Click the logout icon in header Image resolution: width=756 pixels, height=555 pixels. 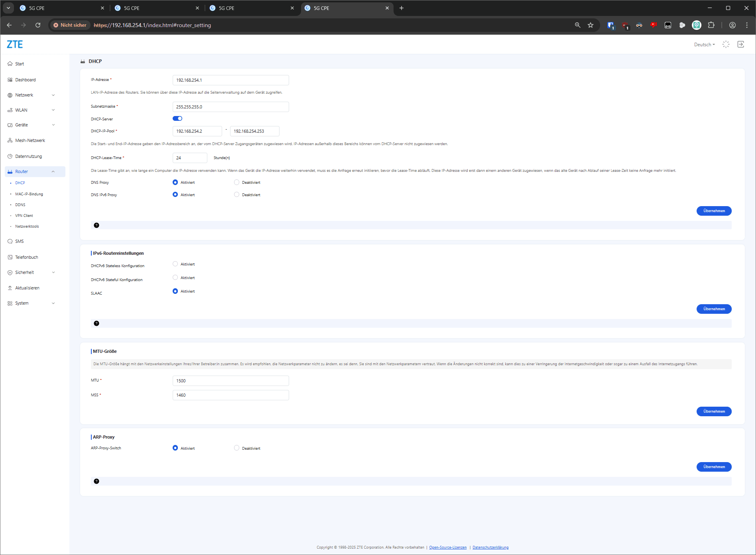[x=741, y=44]
